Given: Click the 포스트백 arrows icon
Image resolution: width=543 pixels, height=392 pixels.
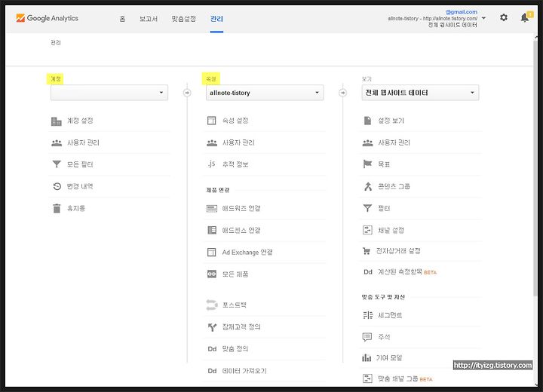Looking at the screenshot, I should click(x=212, y=305).
